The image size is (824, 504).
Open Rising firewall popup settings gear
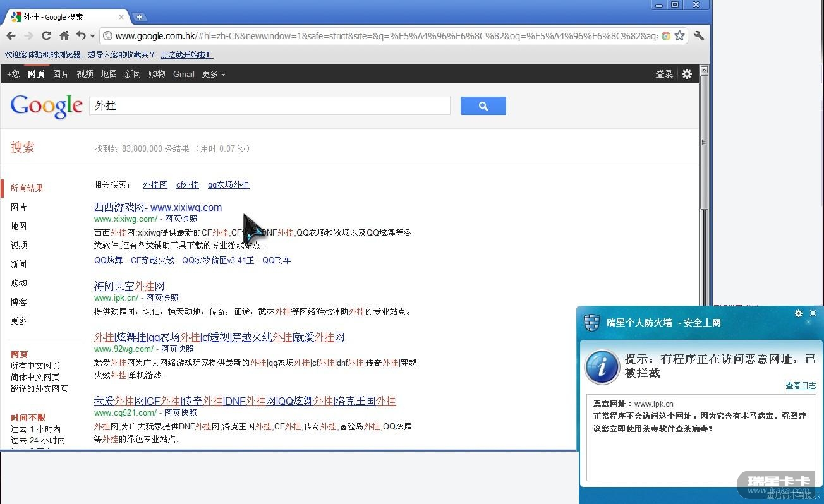point(799,313)
